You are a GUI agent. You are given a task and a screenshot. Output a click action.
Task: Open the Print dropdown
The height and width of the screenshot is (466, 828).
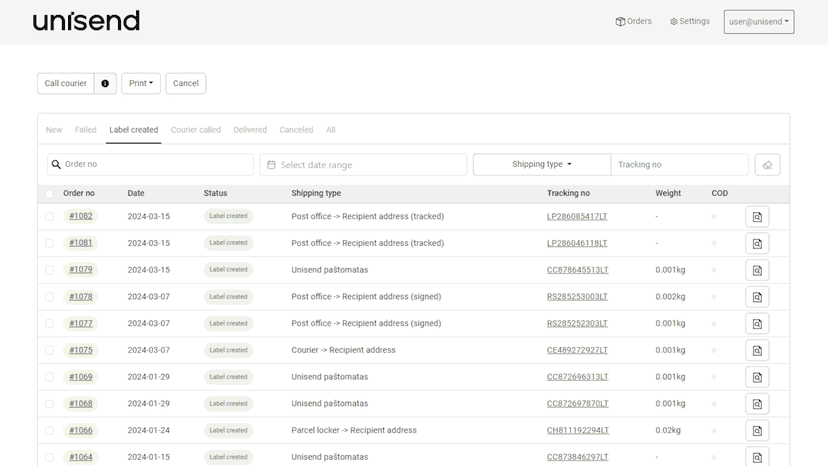[141, 83]
